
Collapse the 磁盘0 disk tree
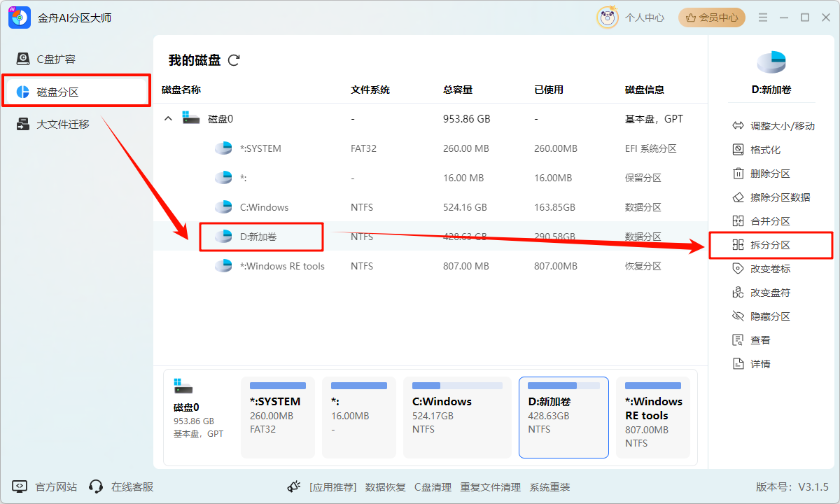168,118
